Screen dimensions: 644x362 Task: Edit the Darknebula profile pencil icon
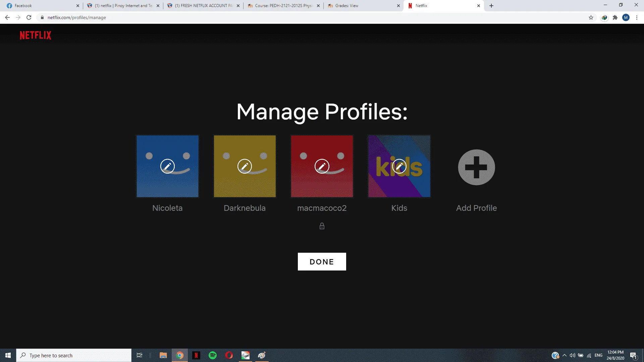point(245,166)
